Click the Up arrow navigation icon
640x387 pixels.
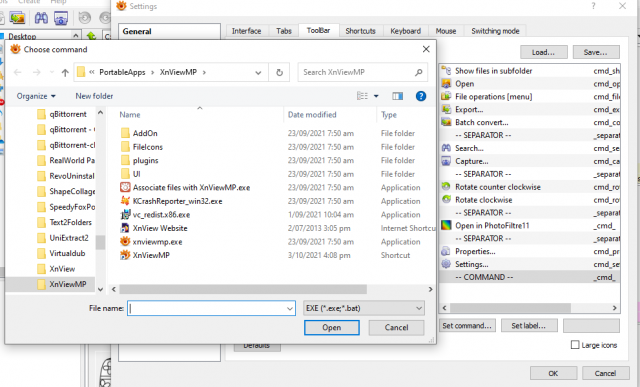click(x=65, y=73)
